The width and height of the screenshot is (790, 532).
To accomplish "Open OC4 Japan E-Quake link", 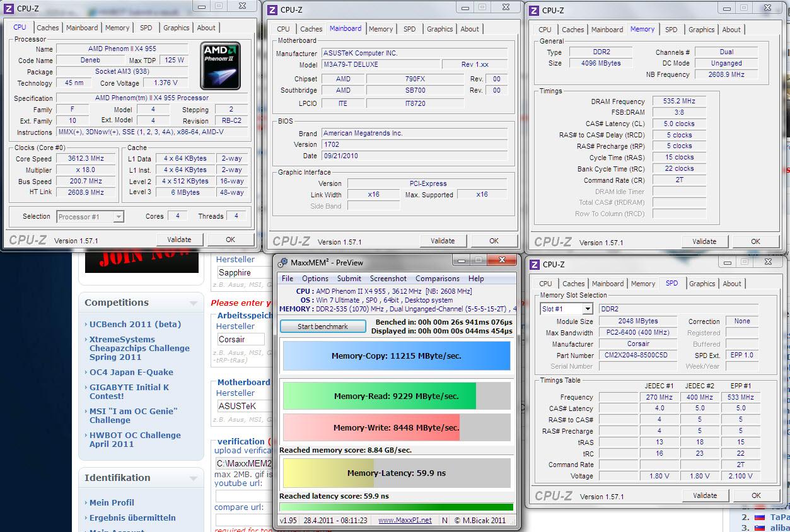I will [x=131, y=373].
